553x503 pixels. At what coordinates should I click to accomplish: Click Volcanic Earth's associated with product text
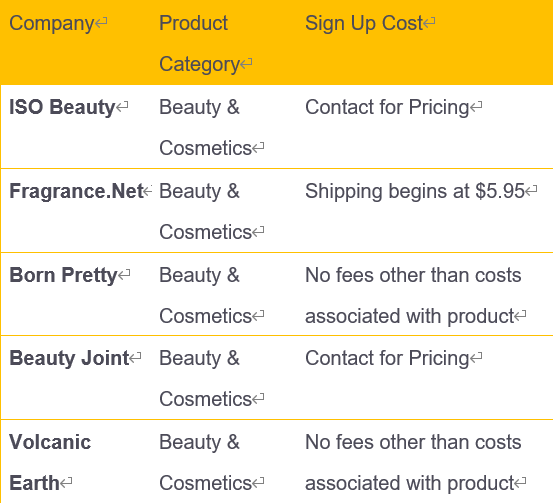click(409, 483)
